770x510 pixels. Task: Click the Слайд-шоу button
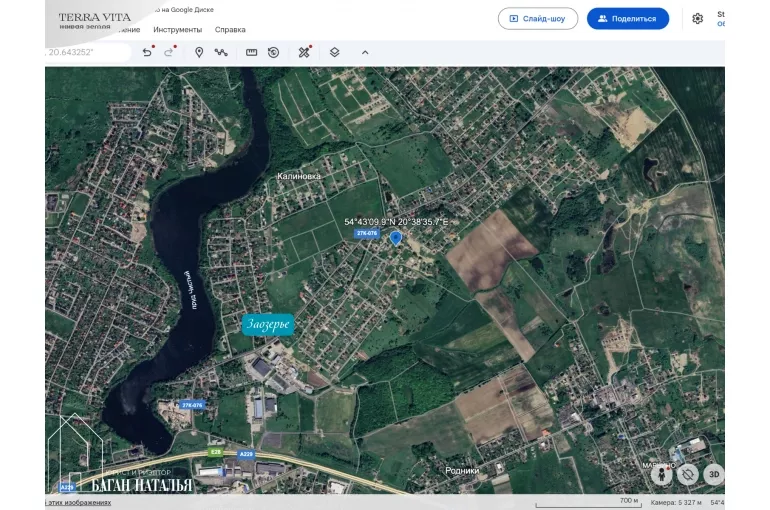(538, 18)
